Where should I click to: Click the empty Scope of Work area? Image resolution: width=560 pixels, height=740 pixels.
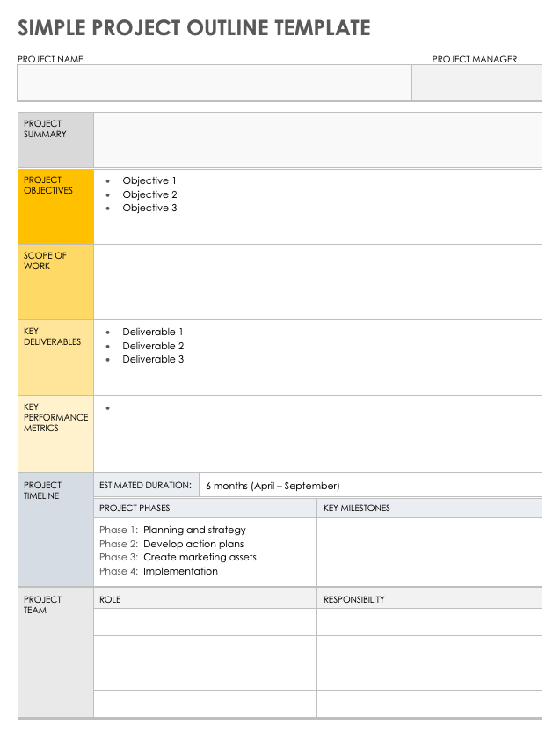pyautogui.click(x=316, y=282)
